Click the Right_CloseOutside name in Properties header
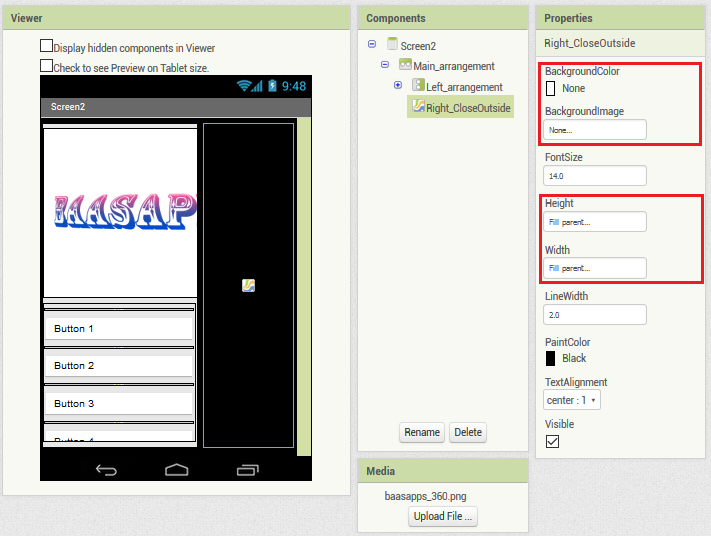This screenshot has height=536, width=711. (589, 43)
